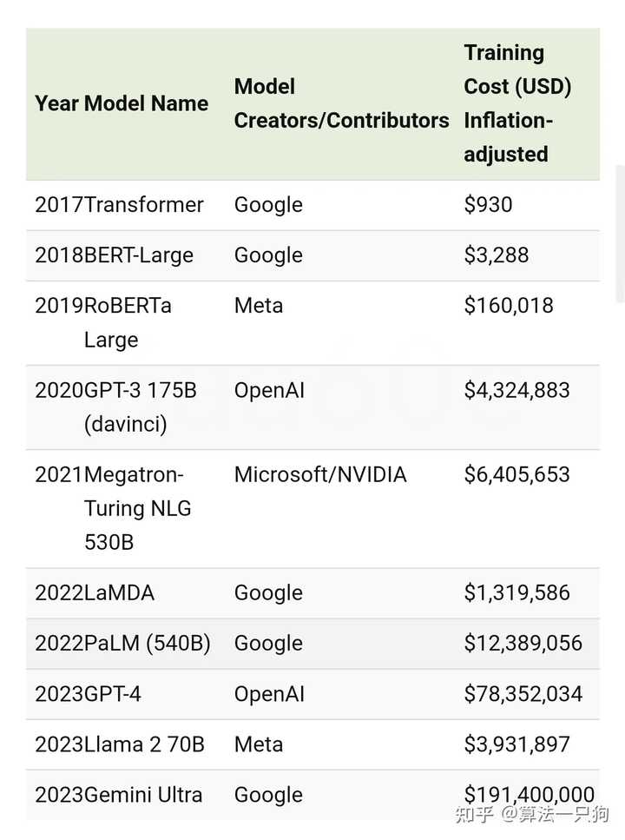
Task: Click the $3,288 cost value
Action: 497,255
